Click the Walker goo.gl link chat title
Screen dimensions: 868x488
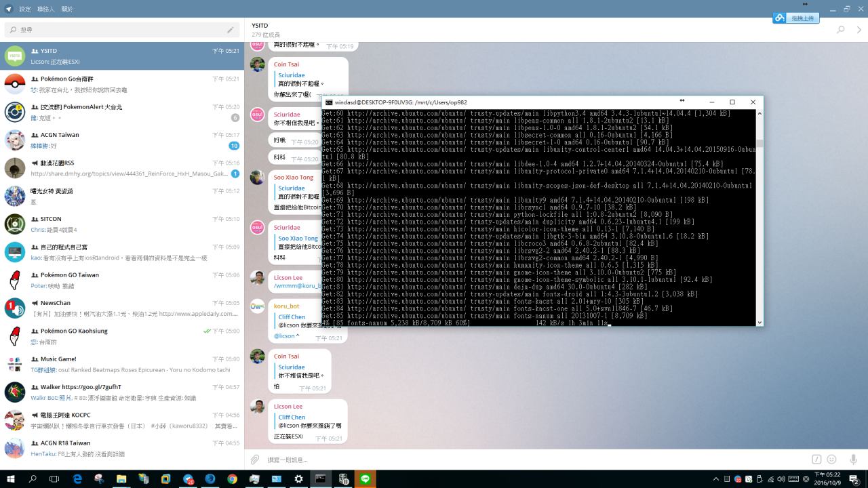(x=81, y=387)
